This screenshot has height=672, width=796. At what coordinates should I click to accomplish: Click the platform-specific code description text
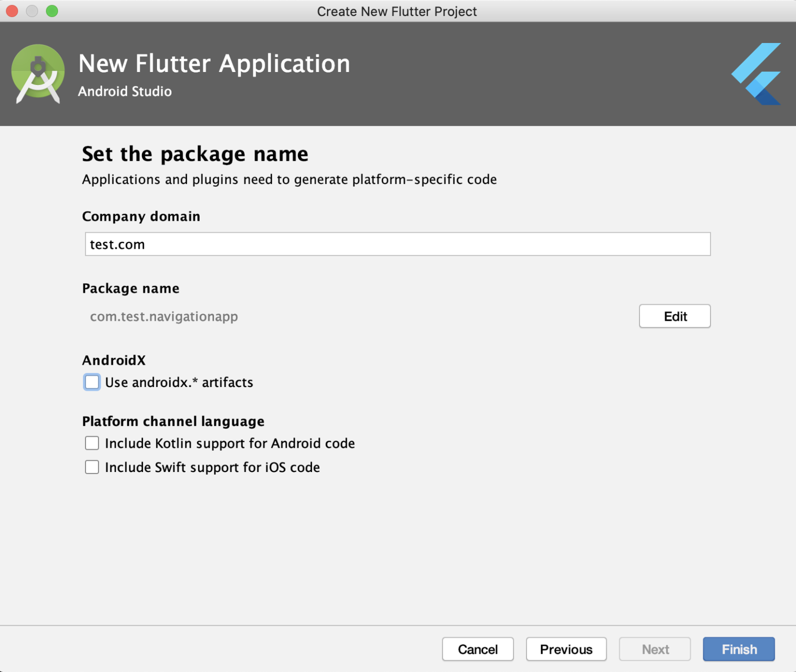point(289,179)
